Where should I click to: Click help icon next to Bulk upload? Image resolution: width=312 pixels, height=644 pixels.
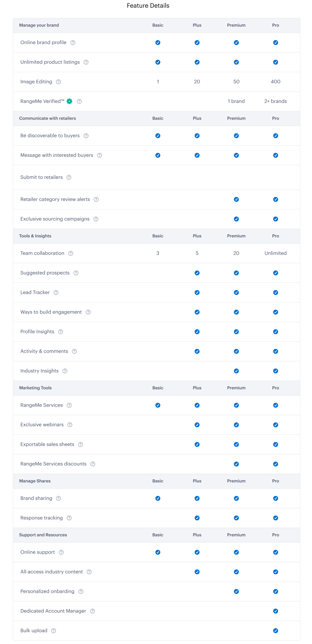coord(54,631)
